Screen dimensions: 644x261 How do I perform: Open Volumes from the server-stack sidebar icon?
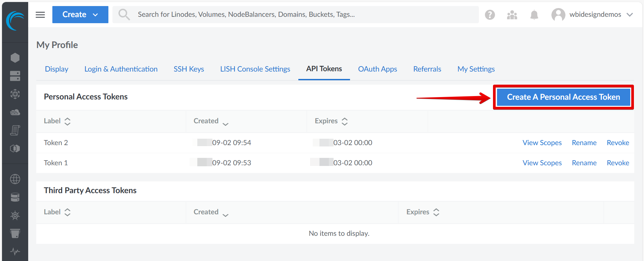pos(15,76)
